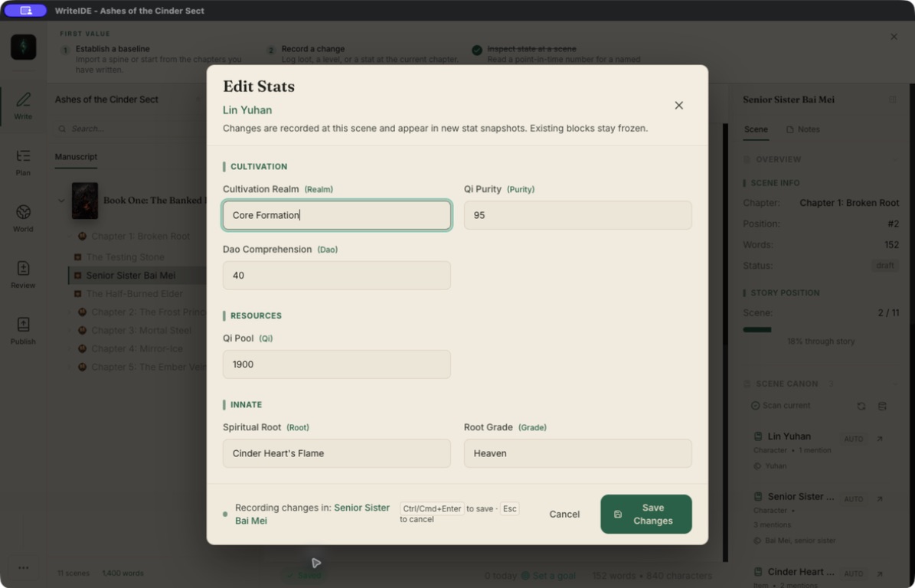Viewport: 915px width, 588px height.
Task: Click Cancel in Edit Stats dialog
Action: point(564,514)
